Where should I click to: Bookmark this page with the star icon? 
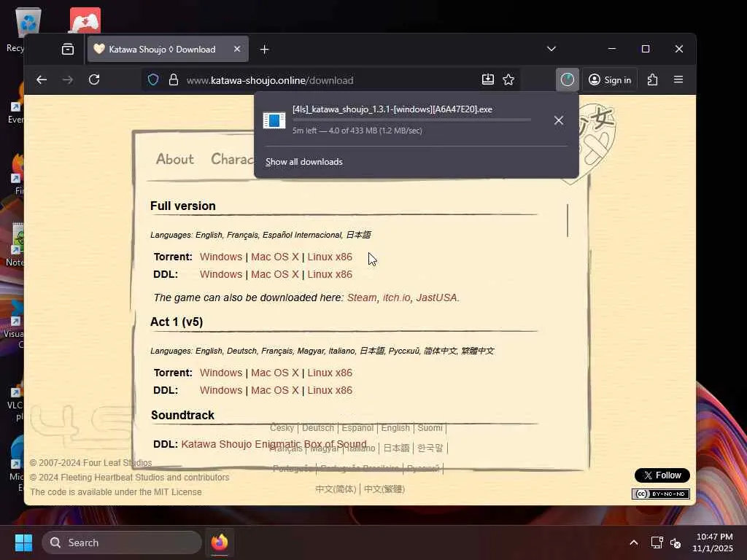tap(508, 79)
